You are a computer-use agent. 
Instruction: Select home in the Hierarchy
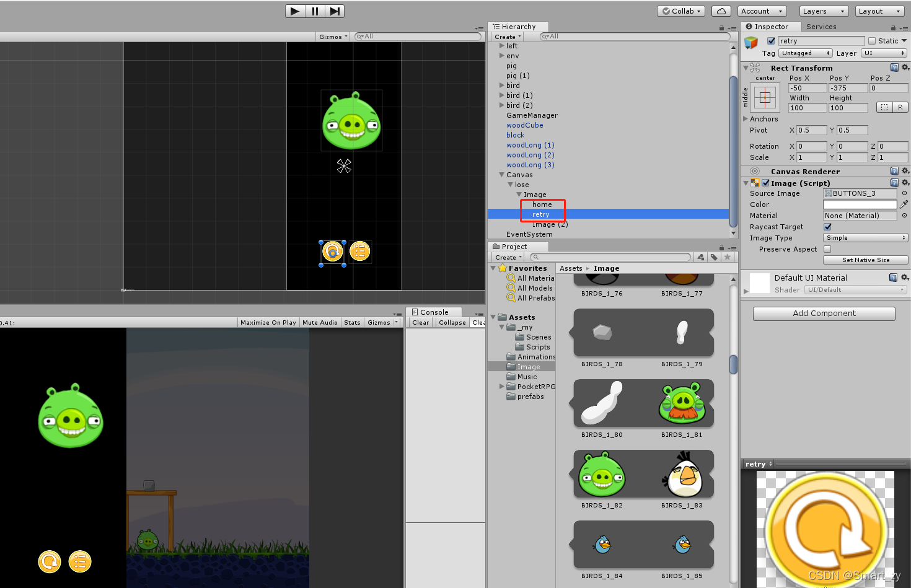point(542,204)
